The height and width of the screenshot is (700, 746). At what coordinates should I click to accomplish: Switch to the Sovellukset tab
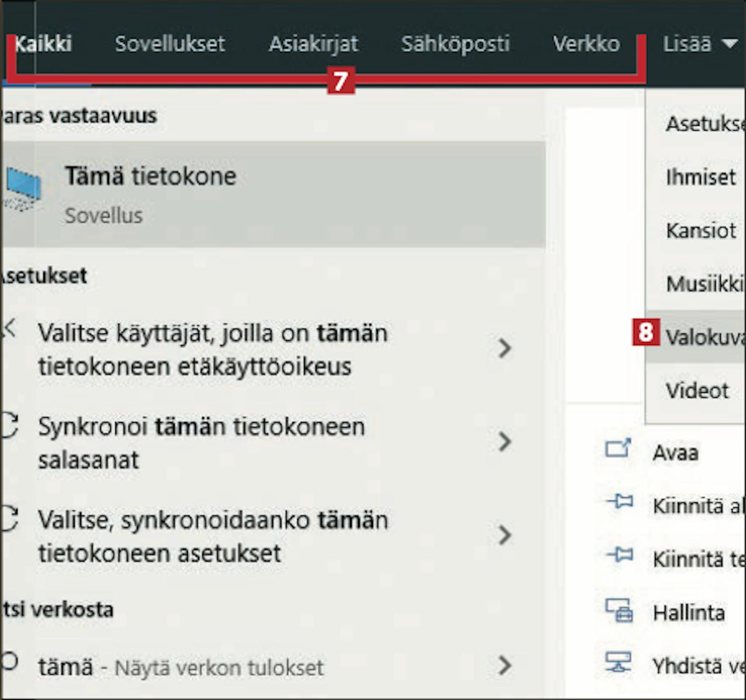point(170,44)
